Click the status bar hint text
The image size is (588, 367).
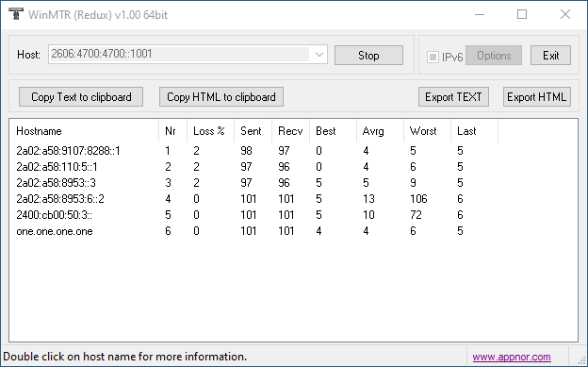(125, 357)
